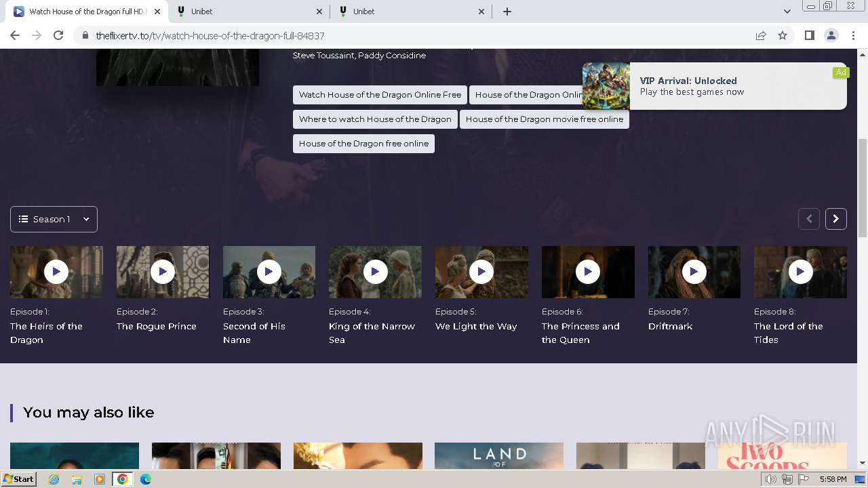Close the House of the Dragon tab
868x488 pixels.
click(x=157, y=12)
